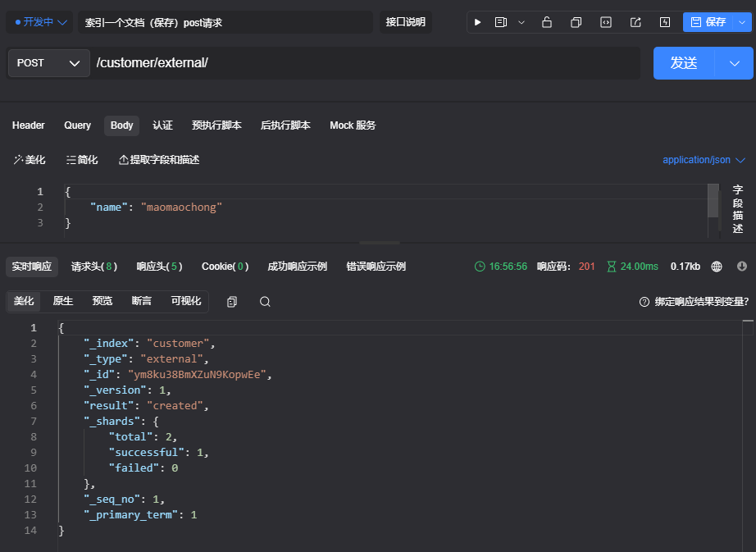
Task: Click the 字段描述 side panel label
Action: pyautogui.click(x=738, y=209)
